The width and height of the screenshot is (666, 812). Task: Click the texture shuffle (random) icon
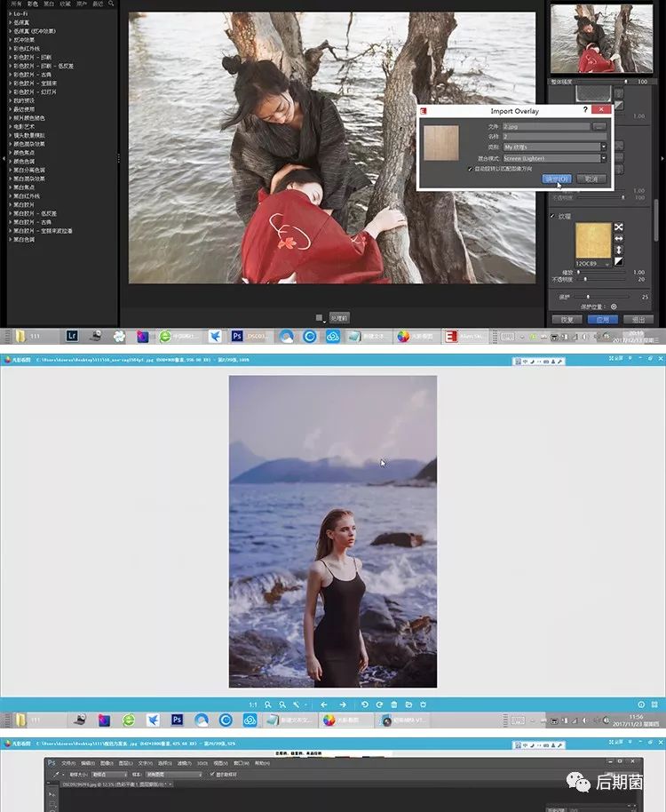coord(619,227)
